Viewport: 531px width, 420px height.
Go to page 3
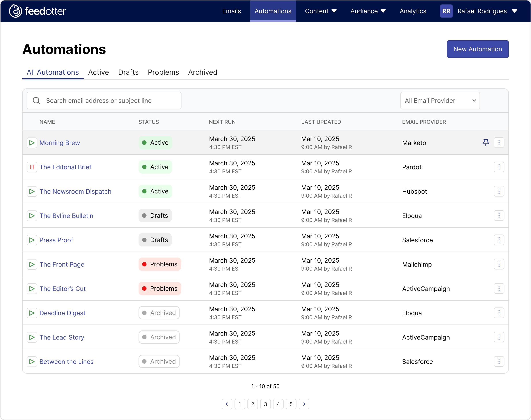pyautogui.click(x=265, y=404)
